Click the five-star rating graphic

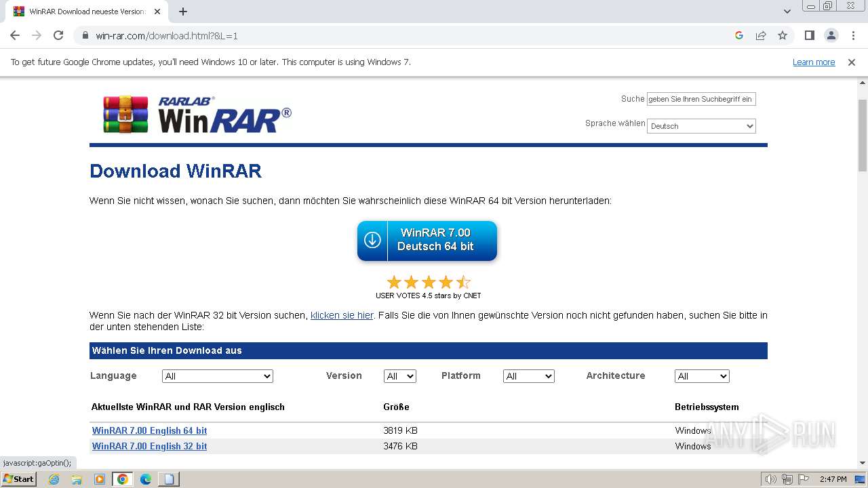428,282
